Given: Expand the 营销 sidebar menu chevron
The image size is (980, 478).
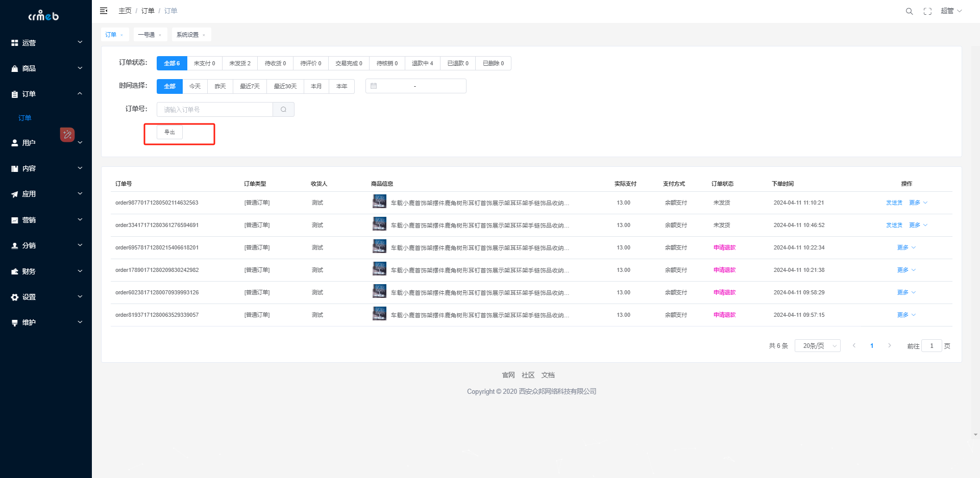Looking at the screenshot, I should point(80,219).
